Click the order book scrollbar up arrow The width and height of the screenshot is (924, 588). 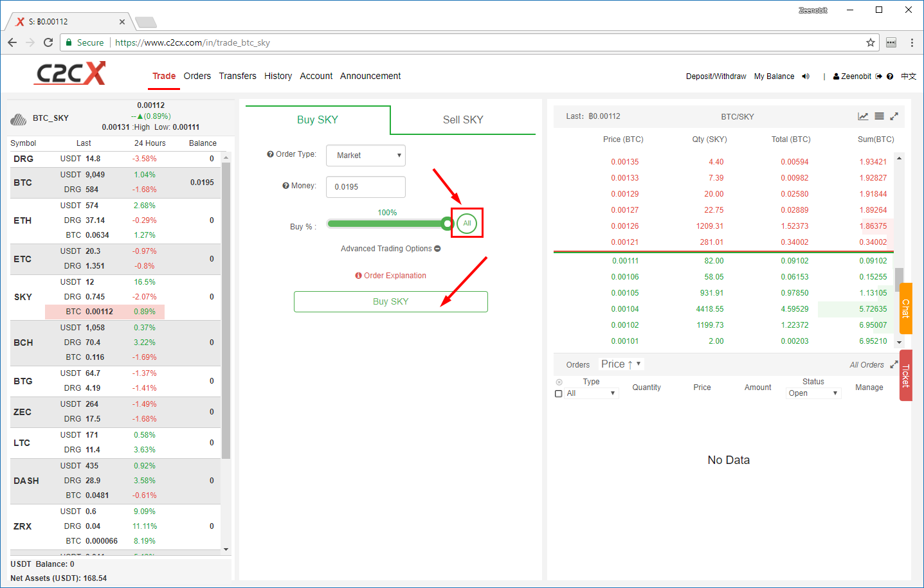tap(899, 158)
